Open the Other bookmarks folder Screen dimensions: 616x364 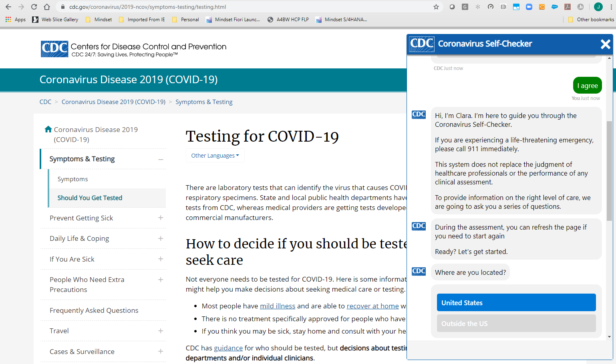[591, 19]
